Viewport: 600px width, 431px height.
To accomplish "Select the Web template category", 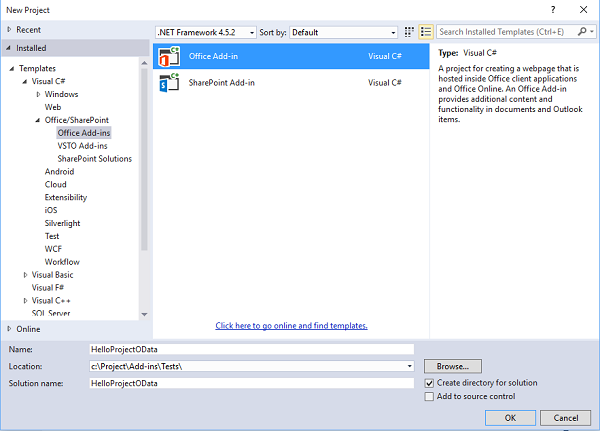I will click(x=53, y=107).
